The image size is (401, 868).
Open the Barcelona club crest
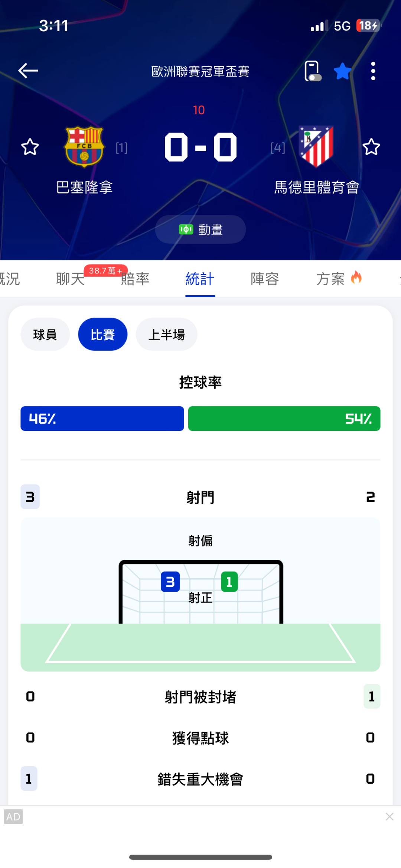point(84,147)
